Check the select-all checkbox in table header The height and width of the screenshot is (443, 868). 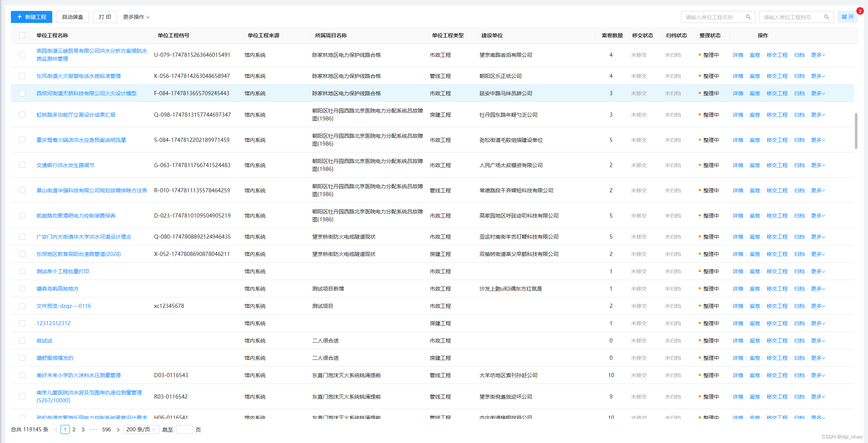(22, 35)
